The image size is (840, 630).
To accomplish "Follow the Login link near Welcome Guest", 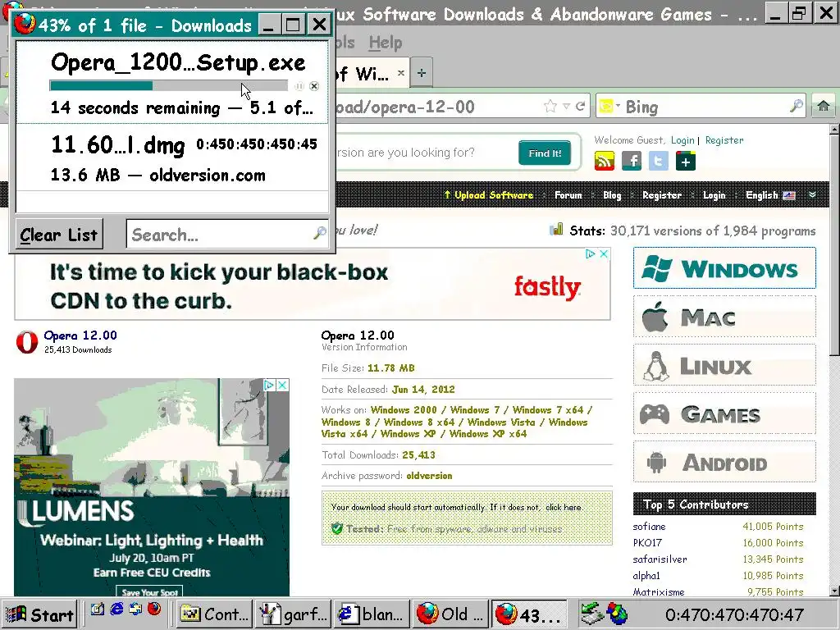I will pyautogui.click(x=682, y=140).
